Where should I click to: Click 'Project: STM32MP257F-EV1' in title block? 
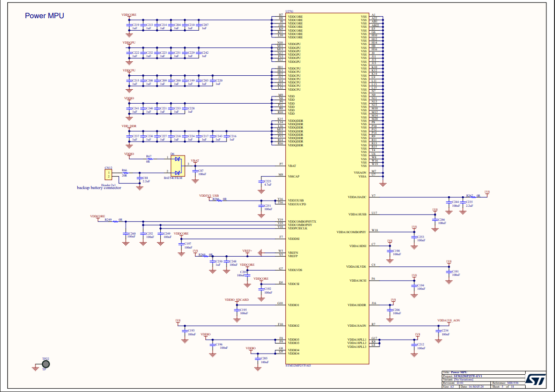(x=462, y=376)
